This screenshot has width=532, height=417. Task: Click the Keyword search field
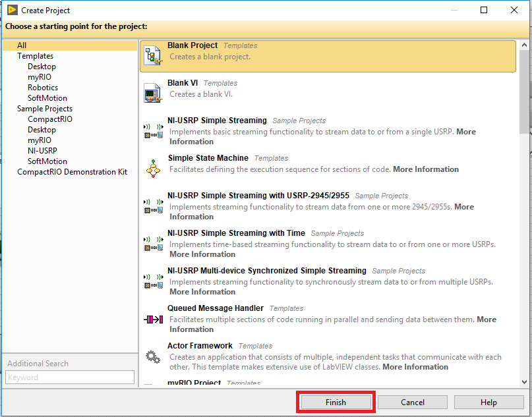pos(70,377)
